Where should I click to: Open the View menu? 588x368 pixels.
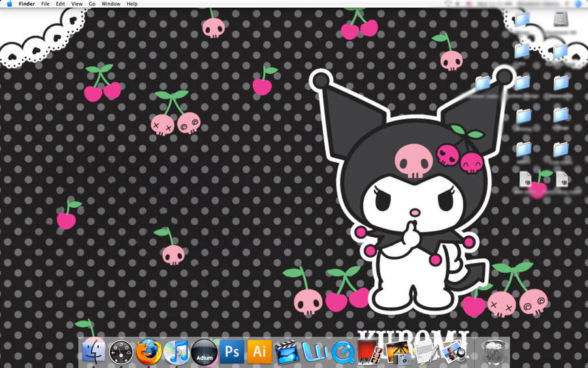77,4
